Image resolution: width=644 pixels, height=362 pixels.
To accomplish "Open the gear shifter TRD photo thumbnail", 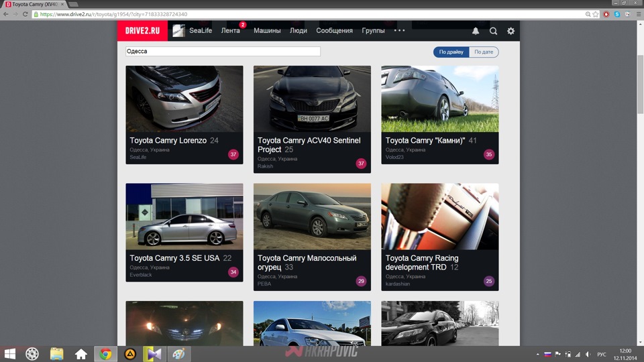I will point(440,217).
